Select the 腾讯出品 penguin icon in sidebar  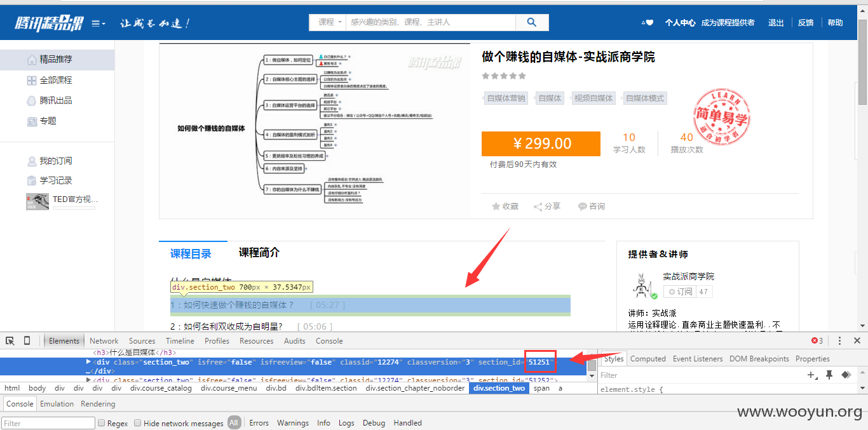pos(32,100)
